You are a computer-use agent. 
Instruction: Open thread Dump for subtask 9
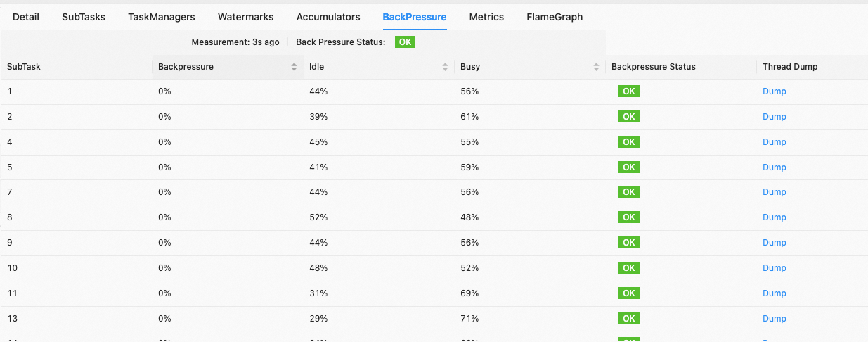(x=775, y=243)
